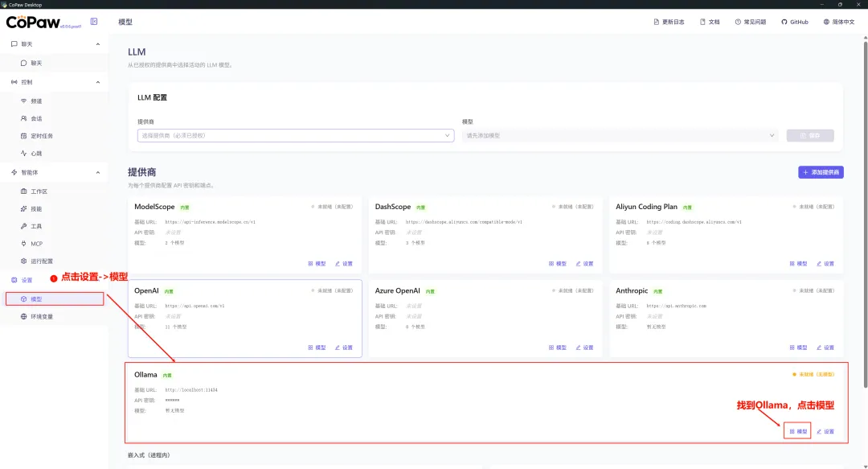Click the CoPaw logo
The image size is (868, 469).
[33, 23]
